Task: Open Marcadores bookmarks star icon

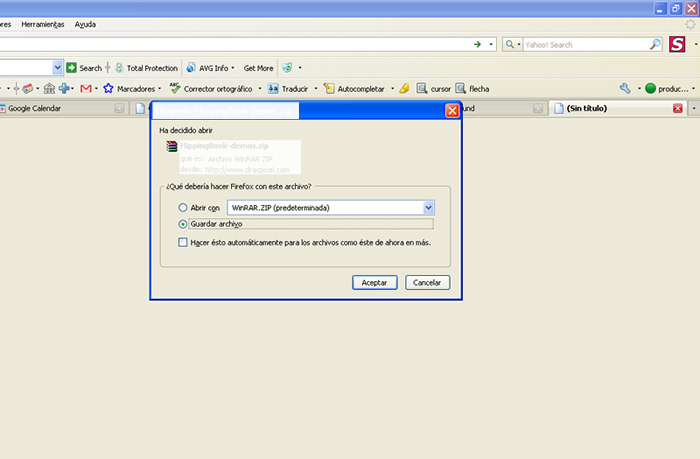Action: coord(109,88)
